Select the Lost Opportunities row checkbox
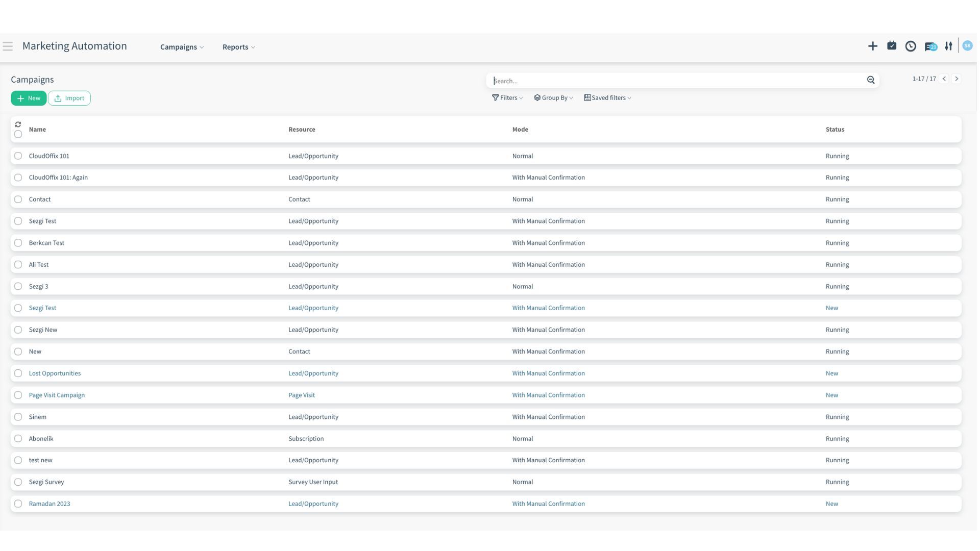 point(18,373)
